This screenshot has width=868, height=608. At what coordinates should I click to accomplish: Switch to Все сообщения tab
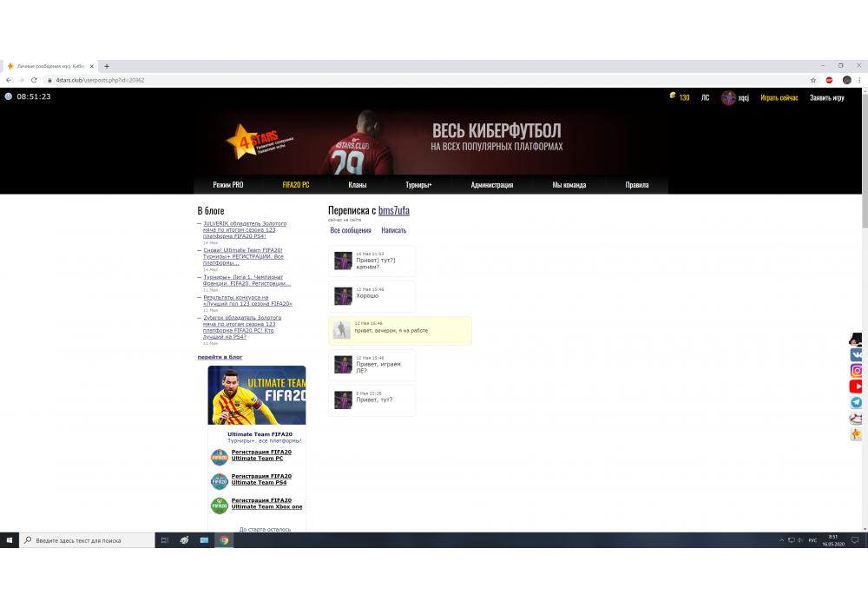click(x=351, y=230)
